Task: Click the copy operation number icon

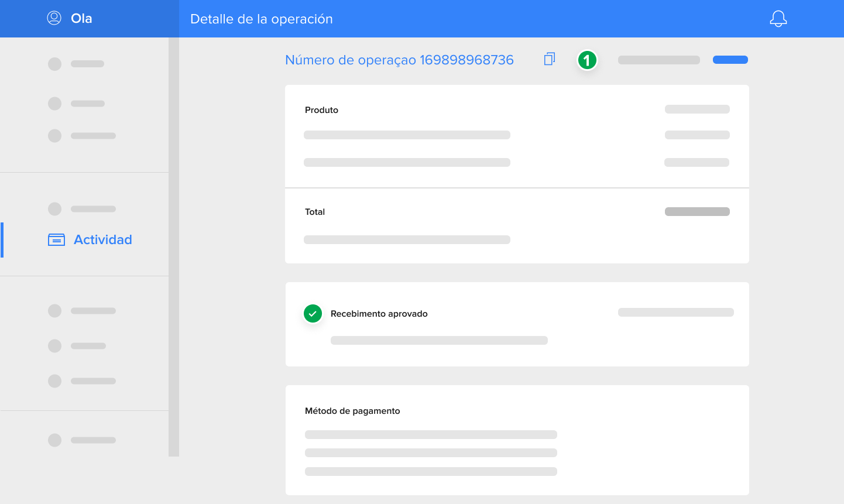Action: point(550,59)
